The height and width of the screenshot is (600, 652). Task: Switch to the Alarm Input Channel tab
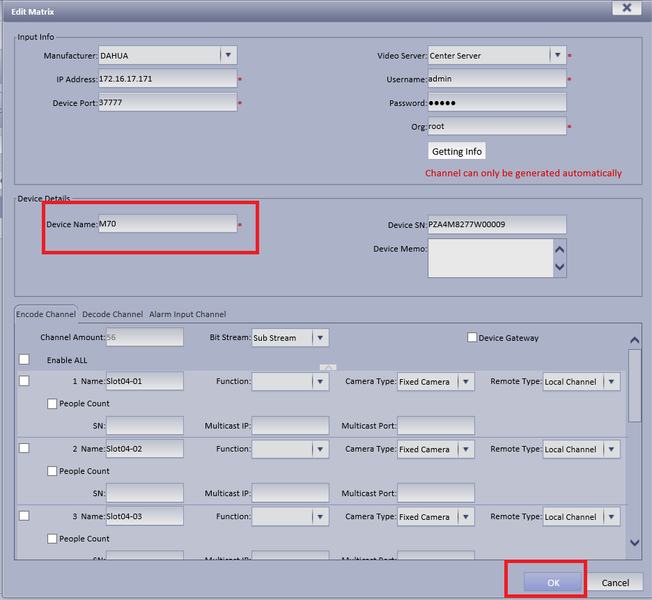[x=188, y=314]
